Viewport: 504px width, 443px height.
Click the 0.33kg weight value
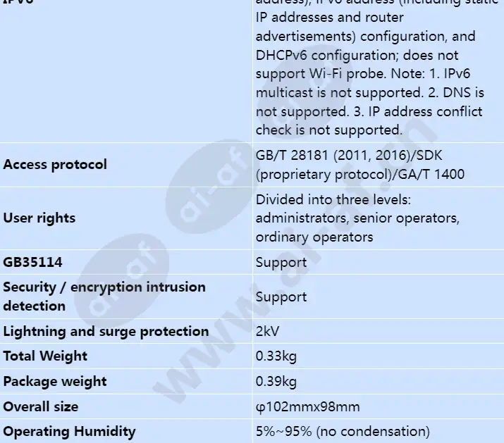(276, 356)
